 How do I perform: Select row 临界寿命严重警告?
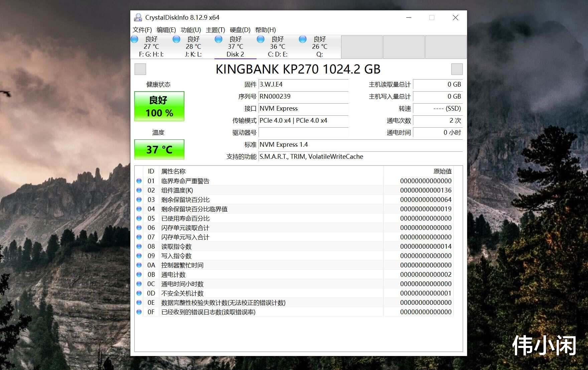pyautogui.click(x=294, y=181)
